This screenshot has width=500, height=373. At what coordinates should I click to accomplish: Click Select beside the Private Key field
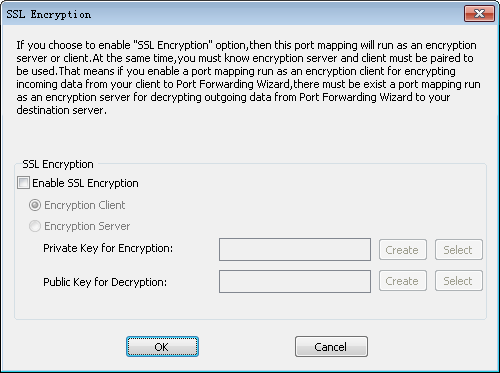459,249
